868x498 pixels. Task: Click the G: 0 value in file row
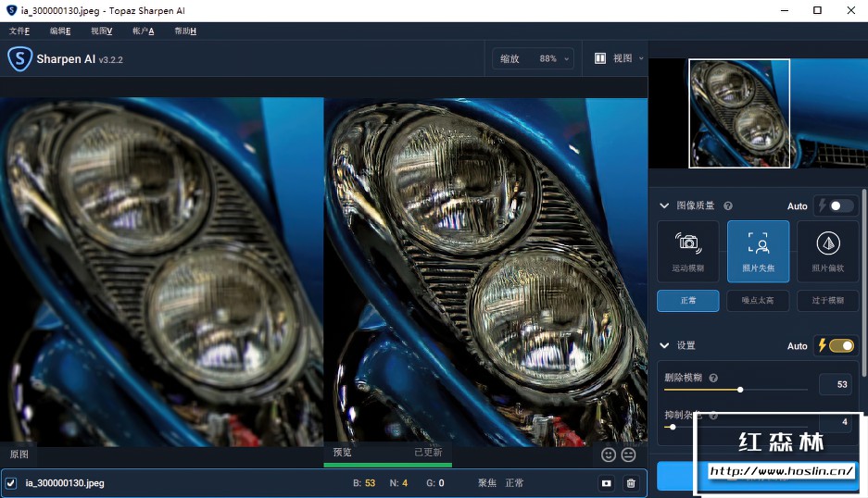435,483
